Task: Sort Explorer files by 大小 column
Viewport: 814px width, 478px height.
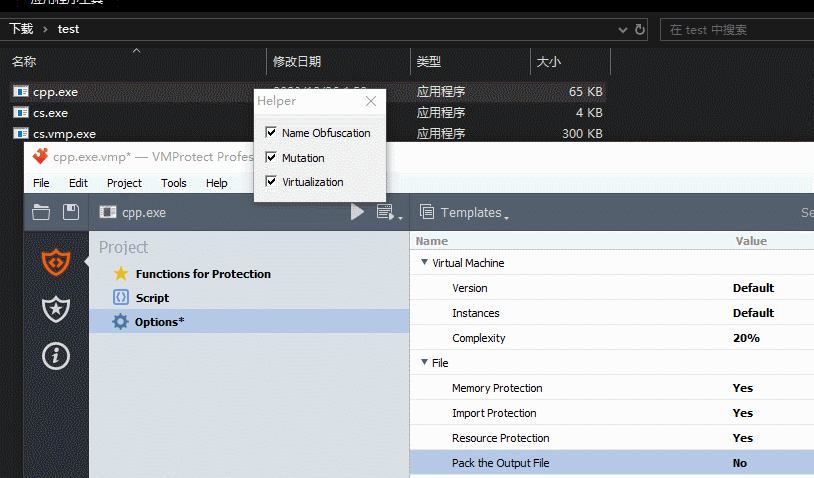Action: tap(549, 62)
